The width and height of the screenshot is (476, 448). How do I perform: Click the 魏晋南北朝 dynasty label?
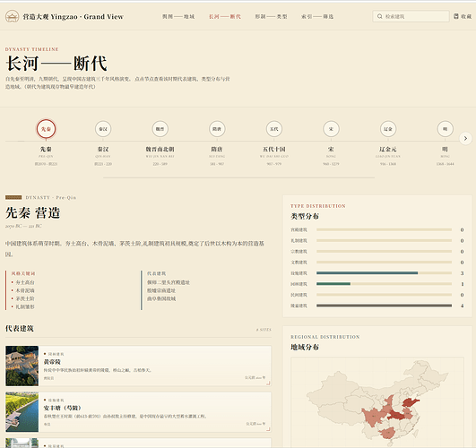click(x=160, y=149)
